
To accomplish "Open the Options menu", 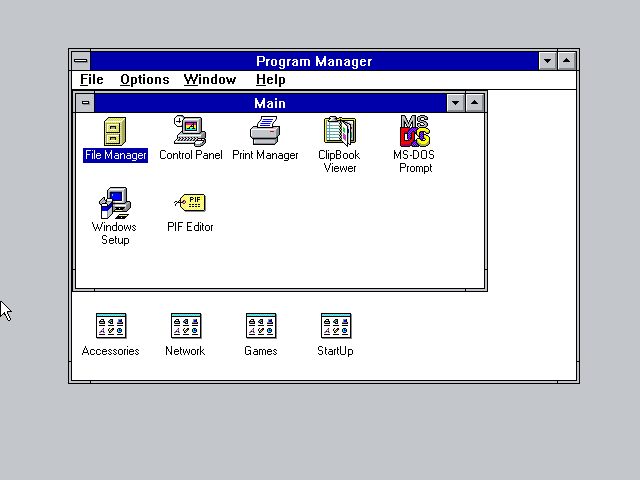I will point(144,80).
